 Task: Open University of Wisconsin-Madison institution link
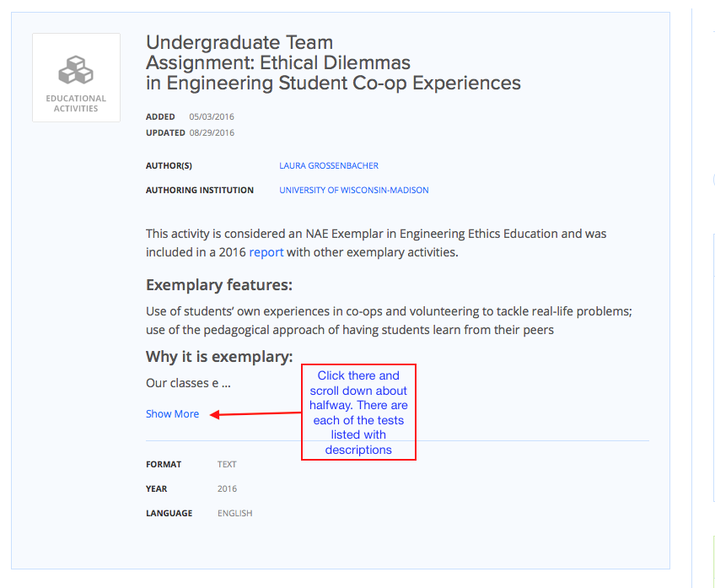(354, 190)
